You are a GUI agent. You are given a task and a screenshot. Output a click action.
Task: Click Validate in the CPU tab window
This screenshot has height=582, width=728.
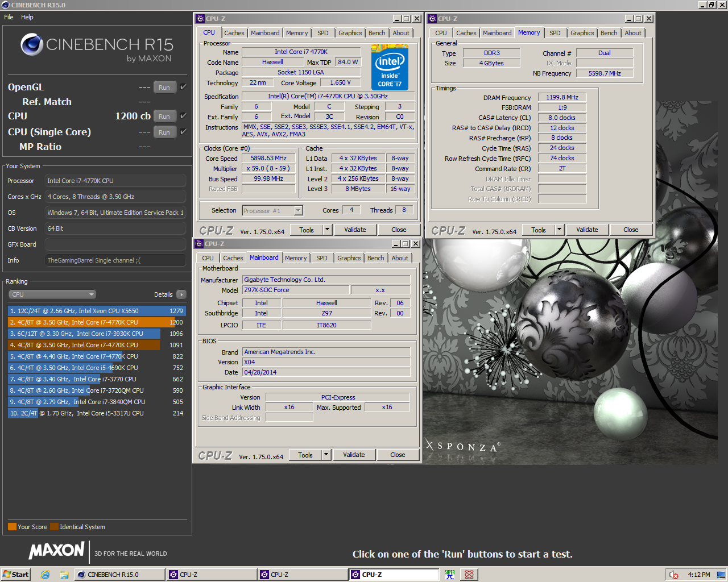(x=355, y=230)
